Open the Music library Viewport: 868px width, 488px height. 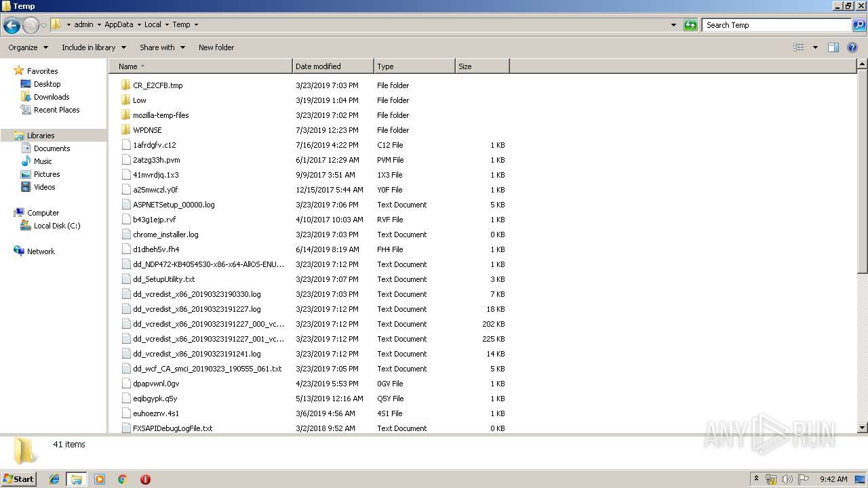43,161
